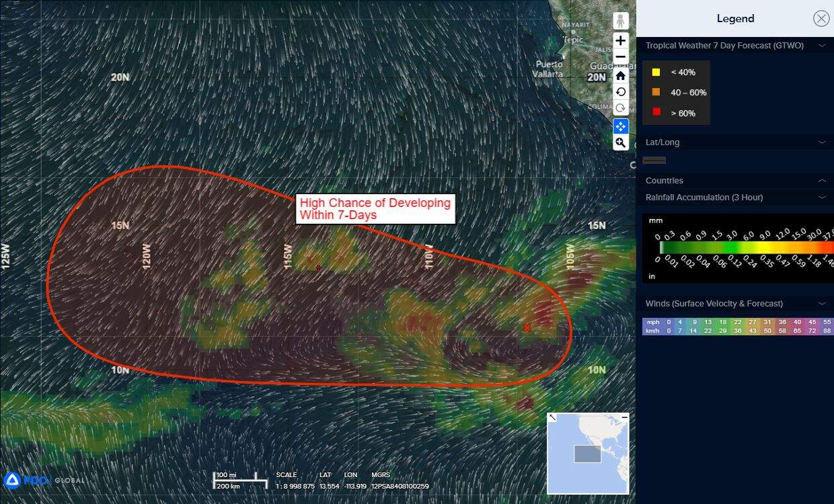
Task: Collapse the Winds legend section
Action: coord(821,304)
